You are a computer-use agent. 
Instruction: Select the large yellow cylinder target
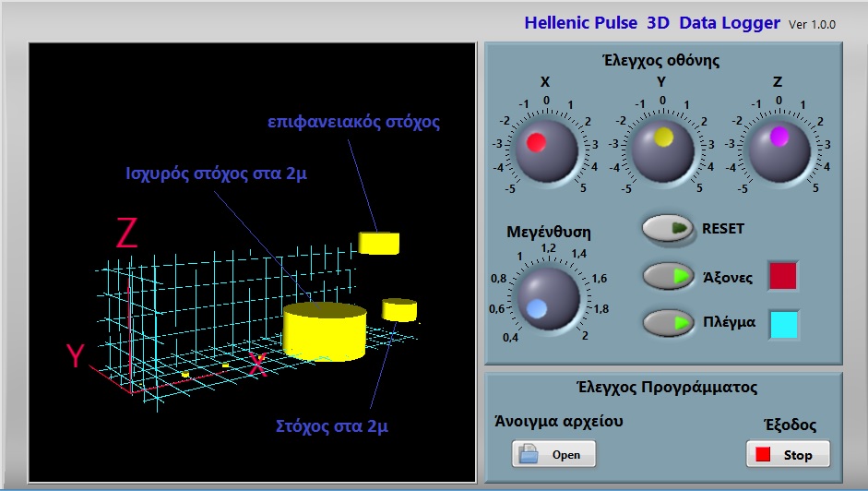pyautogui.click(x=325, y=331)
